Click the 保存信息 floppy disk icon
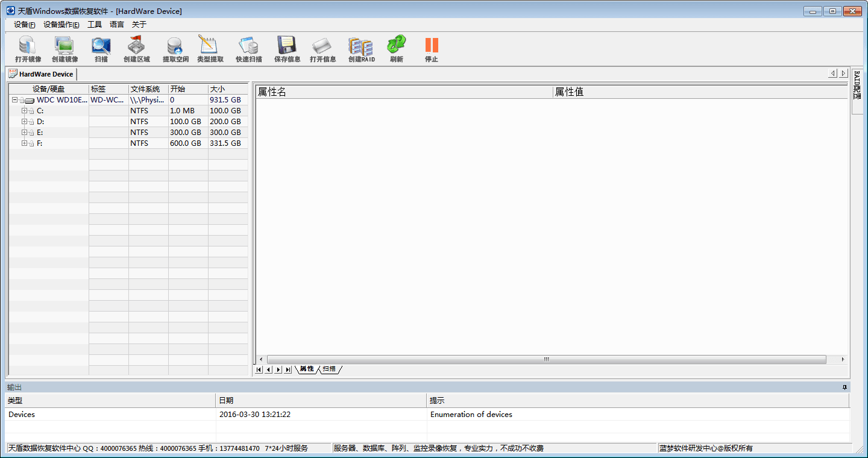 click(287, 49)
